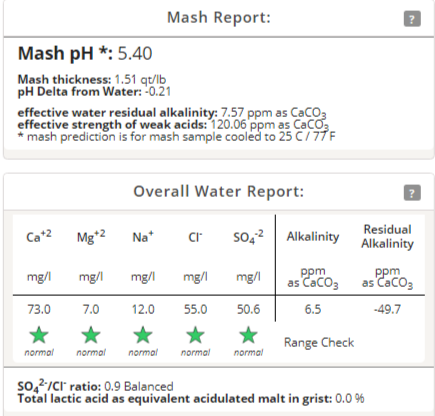Click the green star under Na+
Screen dimensions: 435x416
point(143,335)
